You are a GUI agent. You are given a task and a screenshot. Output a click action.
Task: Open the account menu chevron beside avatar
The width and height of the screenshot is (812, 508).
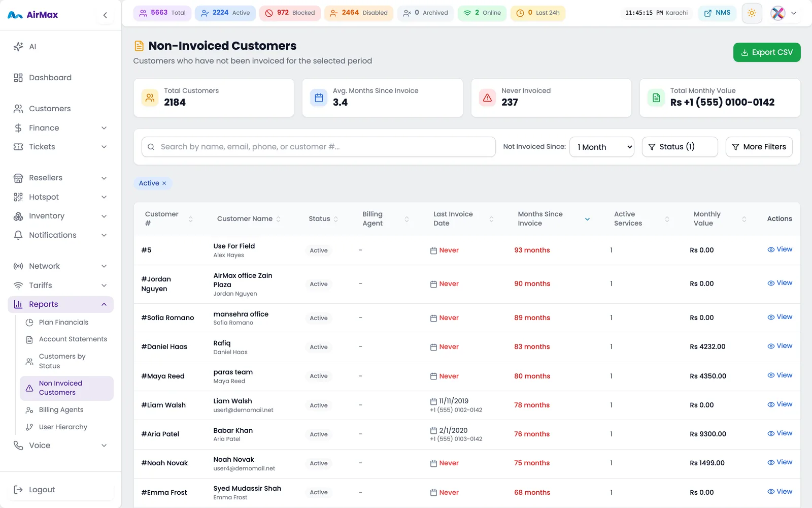coord(794,13)
